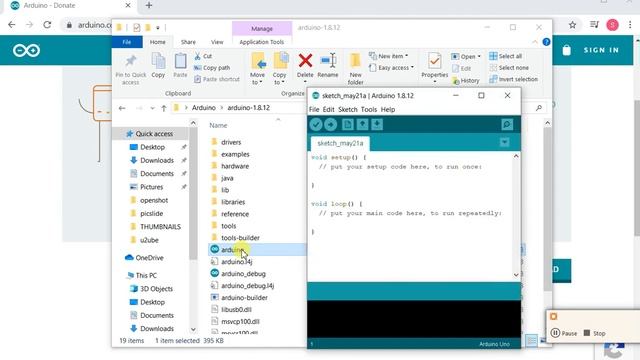Select Downloads under Quick access
This screenshot has width=640, height=360.
[157, 160]
